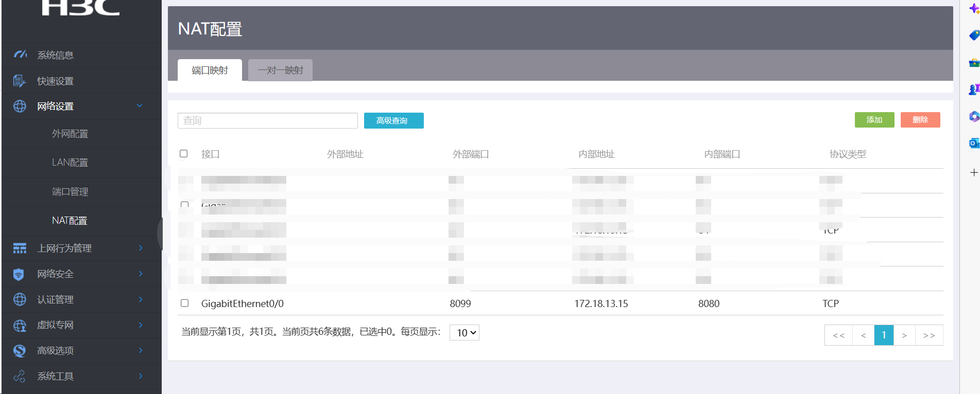The image size is (980, 394).
Task: Switch to the 端口映射 tab
Action: 210,70
